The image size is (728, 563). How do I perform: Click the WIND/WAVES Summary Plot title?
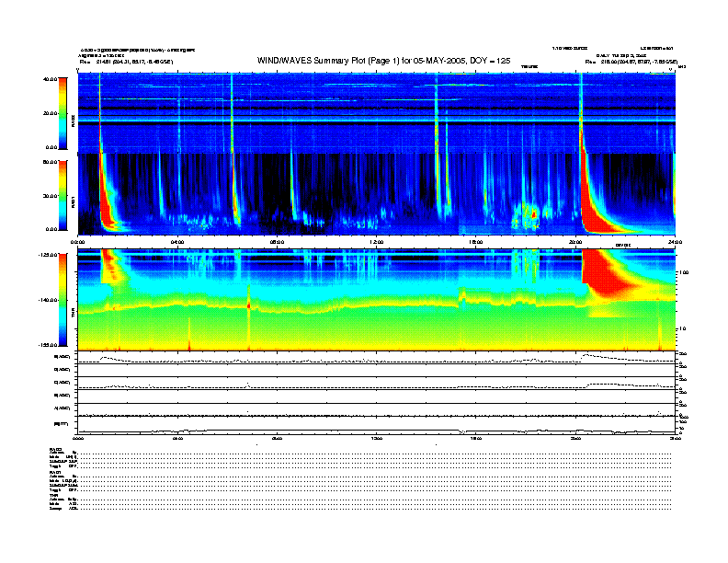(x=384, y=61)
